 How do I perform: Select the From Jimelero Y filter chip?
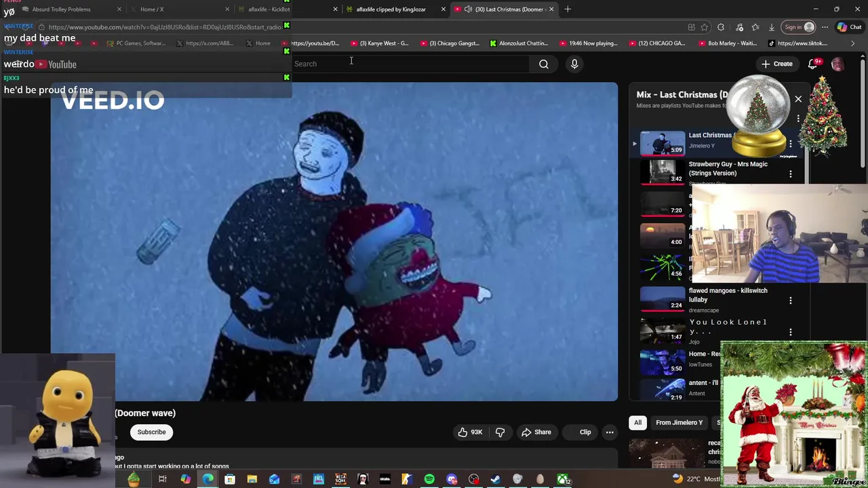point(679,422)
